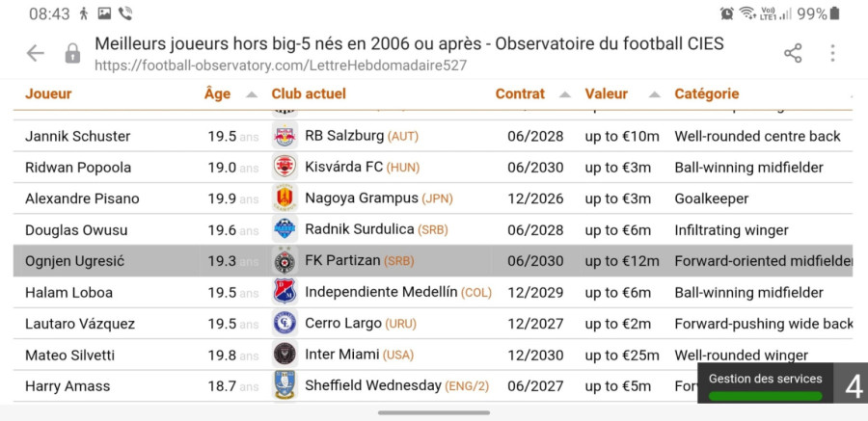Sort by Contrat column arrow
This screenshot has height=421, width=868.
pos(565,94)
